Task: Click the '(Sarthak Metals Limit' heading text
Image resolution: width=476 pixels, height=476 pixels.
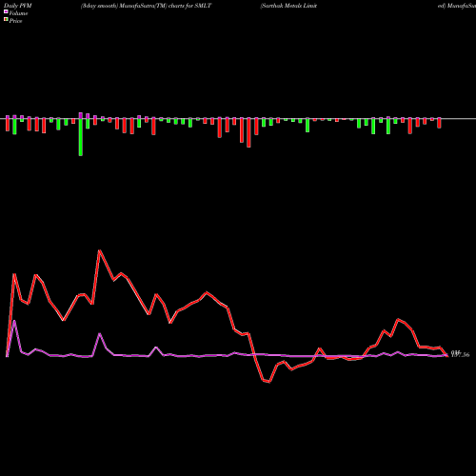Action: tap(288, 6)
